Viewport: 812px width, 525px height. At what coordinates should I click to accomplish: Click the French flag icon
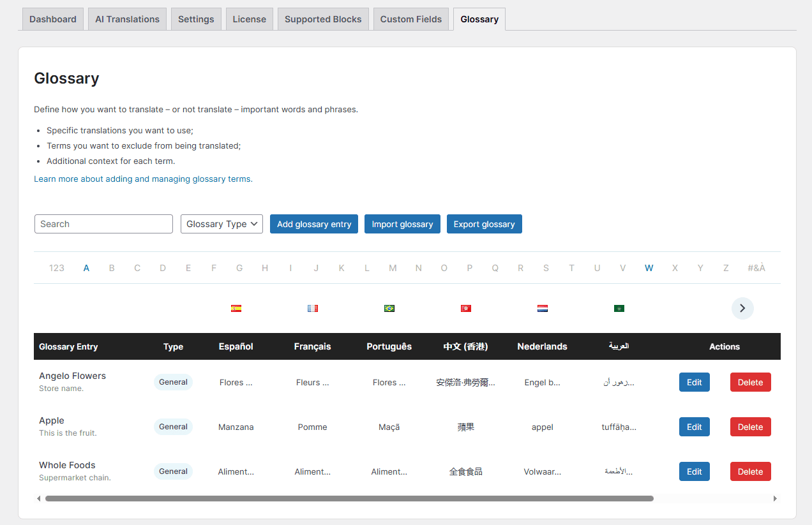click(x=312, y=309)
